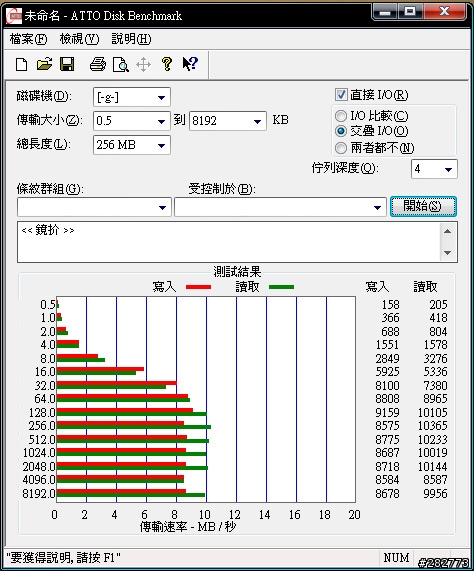
Task: Open a benchmark file via folder icon
Action: (x=44, y=64)
